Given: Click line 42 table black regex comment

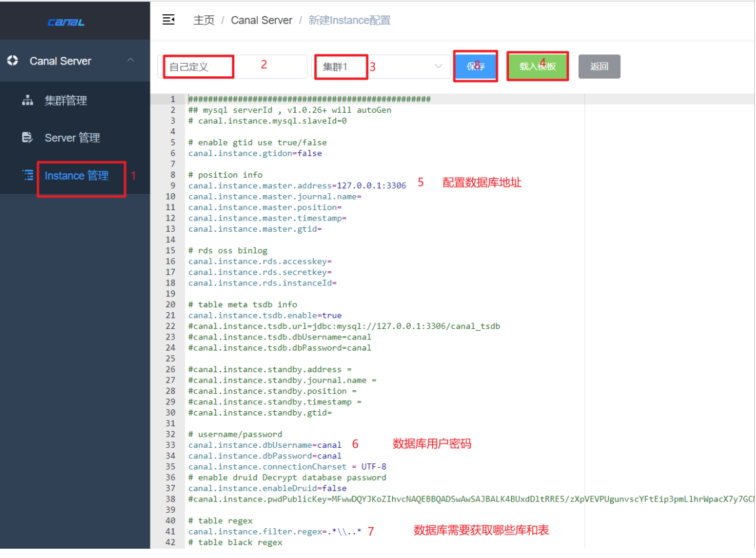Looking at the screenshot, I should pyautogui.click(x=235, y=543).
